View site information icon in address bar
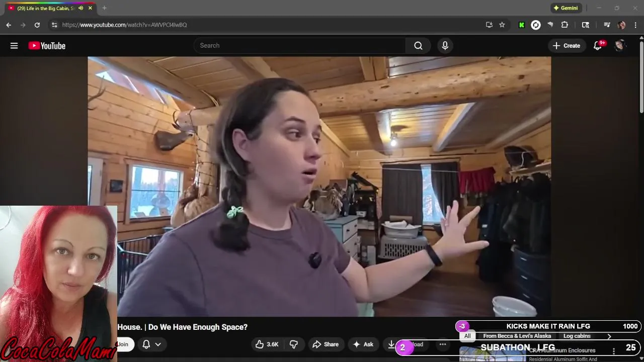The width and height of the screenshot is (644, 362). tap(54, 25)
